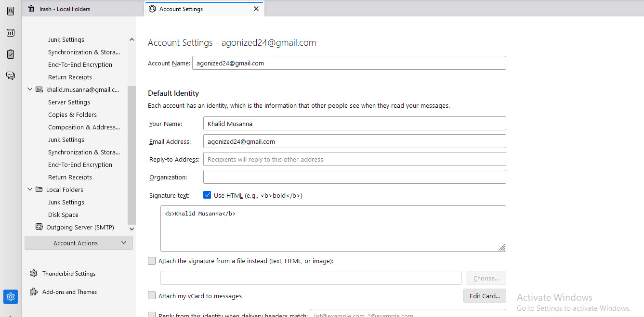Click the Email Address field

click(355, 141)
